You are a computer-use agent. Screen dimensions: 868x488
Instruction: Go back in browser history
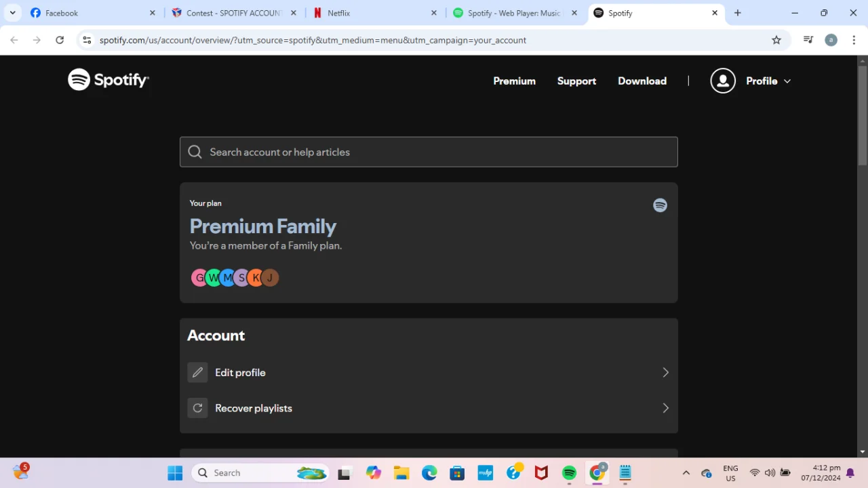[14, 40]
